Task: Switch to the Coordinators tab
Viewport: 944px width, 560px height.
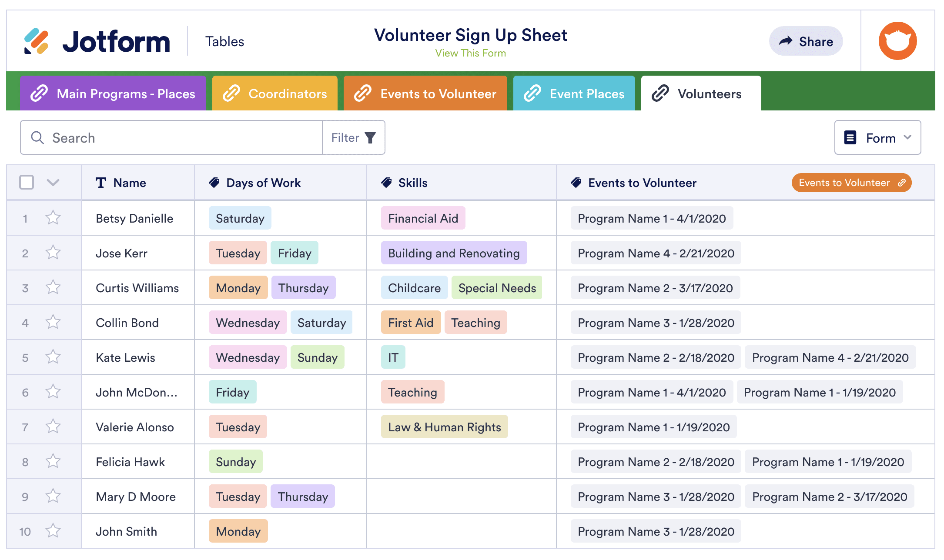Action: click(275, 93)
